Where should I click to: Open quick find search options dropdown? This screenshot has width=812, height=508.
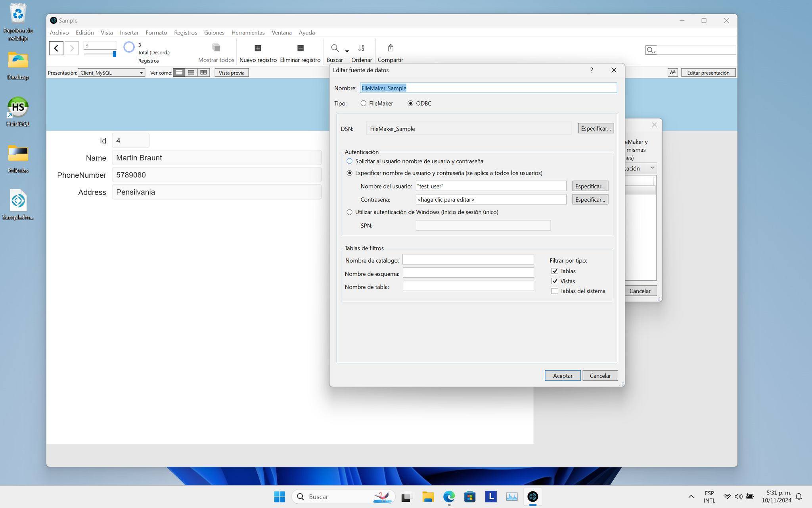point(651,50)
